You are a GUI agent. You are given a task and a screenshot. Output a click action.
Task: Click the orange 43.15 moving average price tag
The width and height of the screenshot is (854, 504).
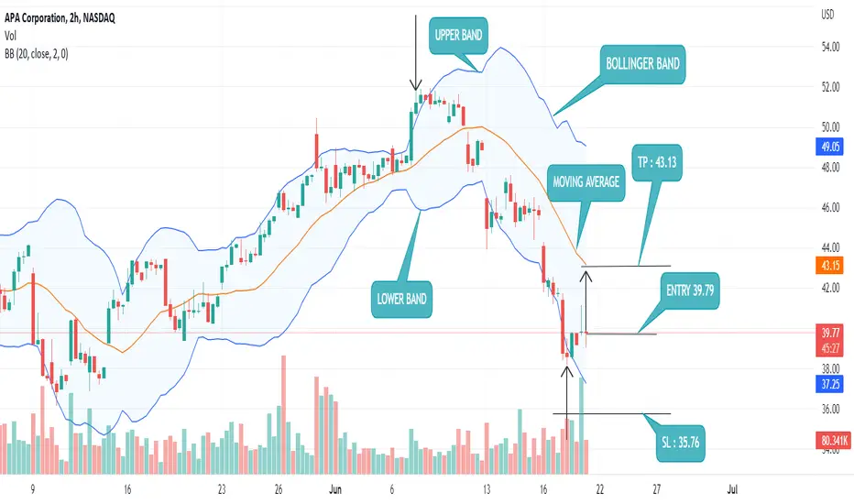pyautogui.click(x=830, y=266)
